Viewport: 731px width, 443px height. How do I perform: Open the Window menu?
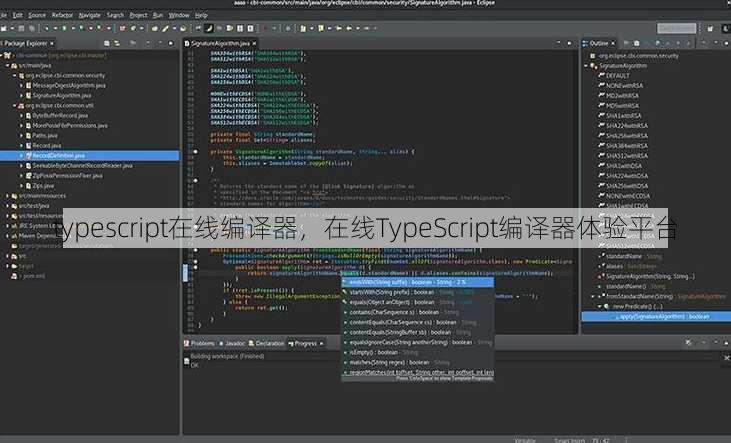pos(179,15)
